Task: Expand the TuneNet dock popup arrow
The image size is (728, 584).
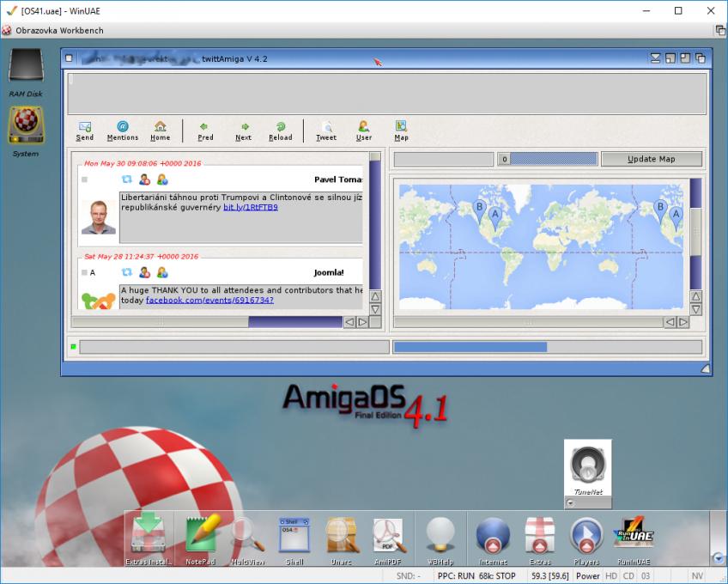Action: click(569, 503)
